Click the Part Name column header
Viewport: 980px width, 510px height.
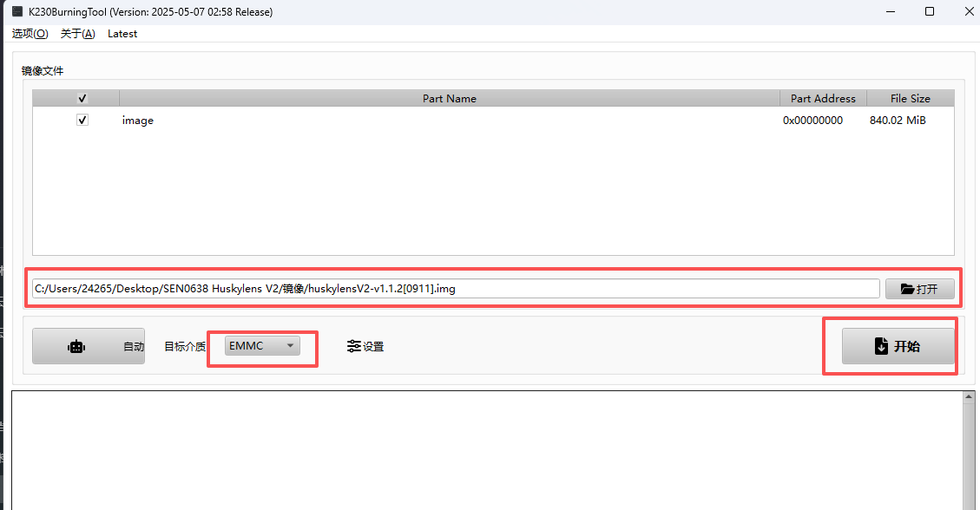tap(449, 99)
